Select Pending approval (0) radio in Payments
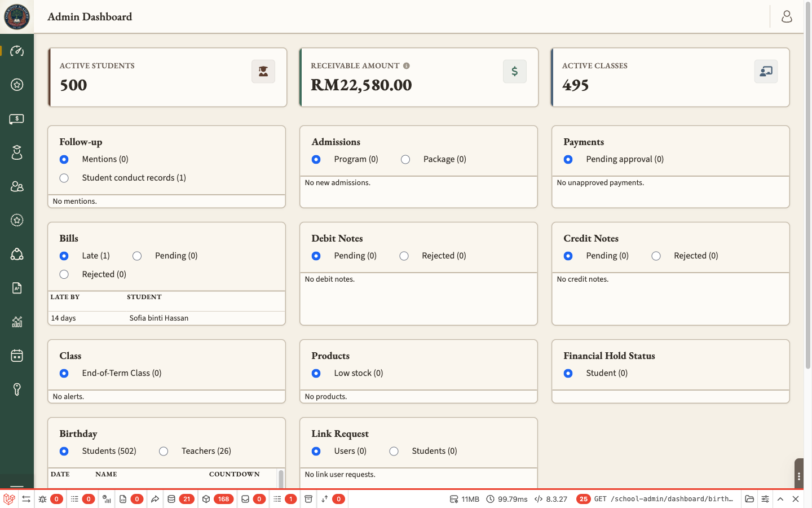Viewport: 812px width, 508px height. click(x=568, y=160)
